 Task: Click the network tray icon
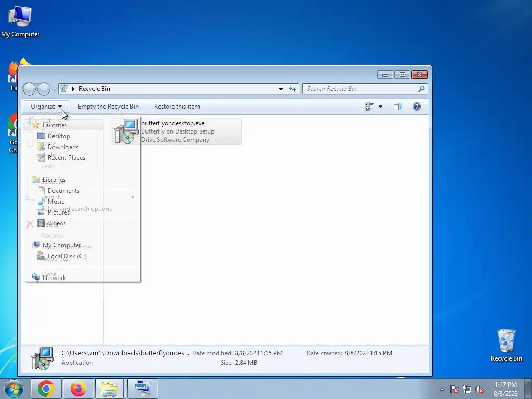point(467,389)
